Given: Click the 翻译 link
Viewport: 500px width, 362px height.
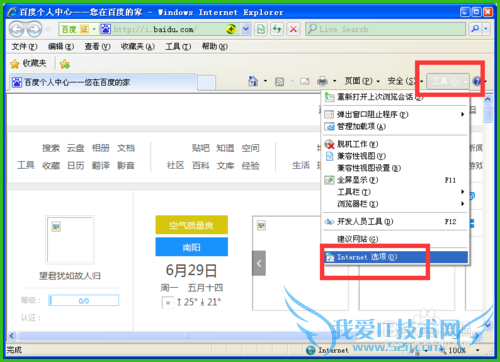Looking at the screenshot, I should point(101,165).
